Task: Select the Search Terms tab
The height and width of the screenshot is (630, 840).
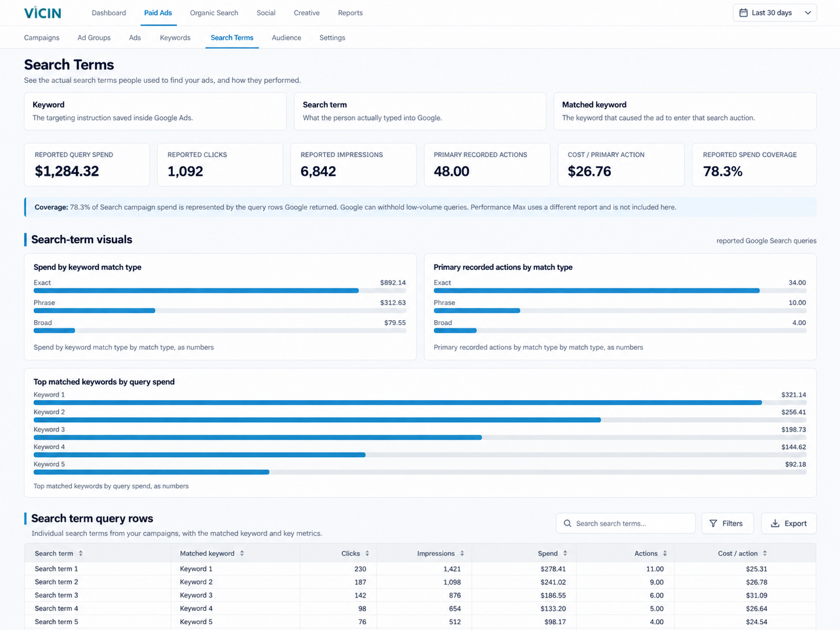Action: (x=232, y=38)
